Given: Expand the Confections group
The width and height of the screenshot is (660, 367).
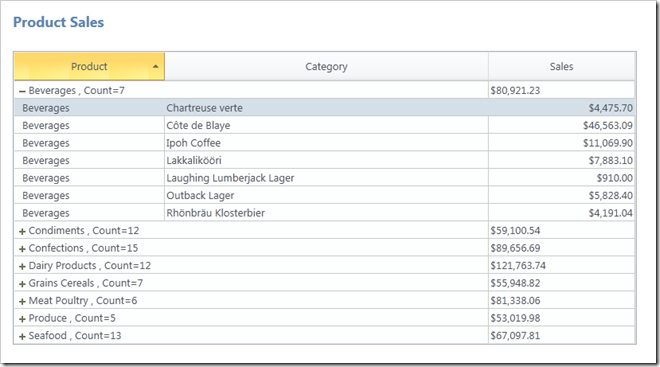Looking at the screenshot, I should pos(22,249).
